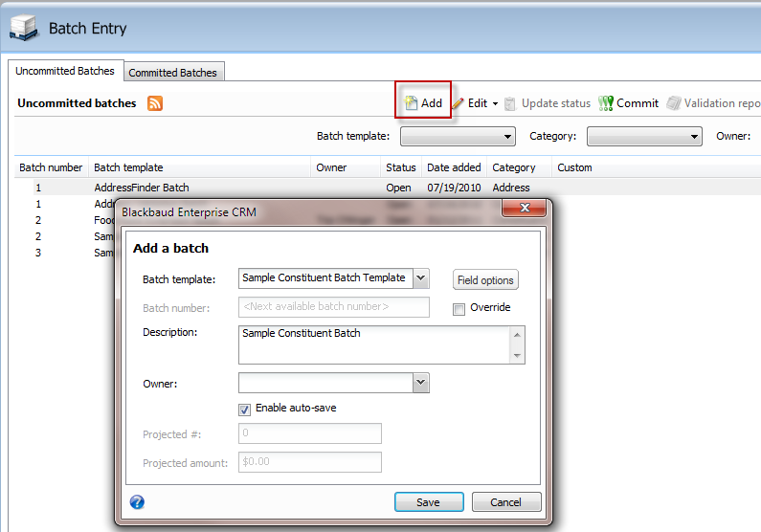
Task: Click Update status in the toolbar
Action: [x=548, y=103]
